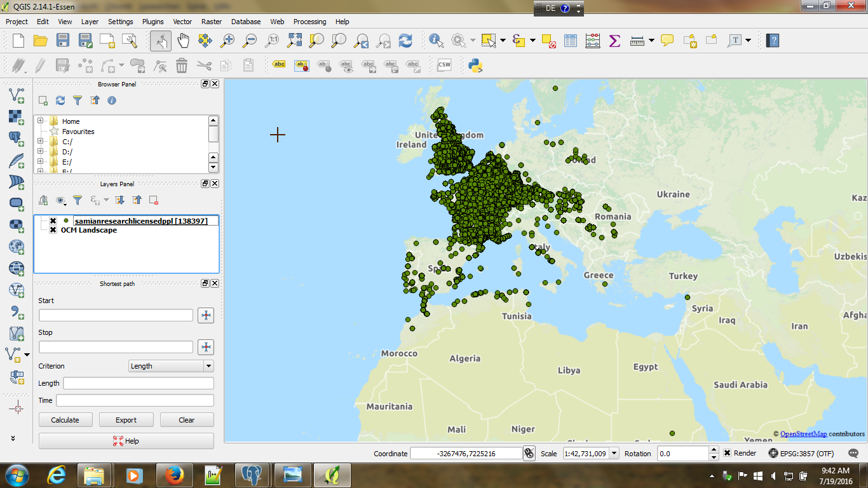Screen dimensions: 868x488
Task: Click the Pan Map to Selection icon
Action: (x=205, y=41)
